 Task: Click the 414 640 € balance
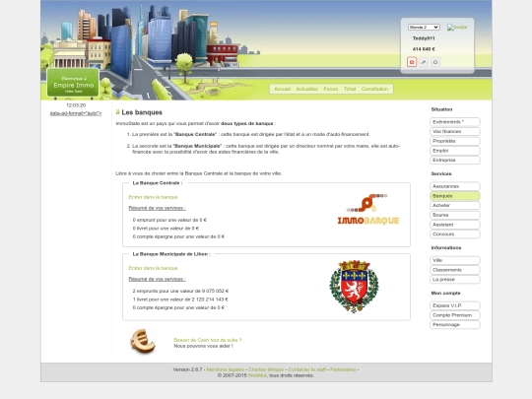pos(424,49)
